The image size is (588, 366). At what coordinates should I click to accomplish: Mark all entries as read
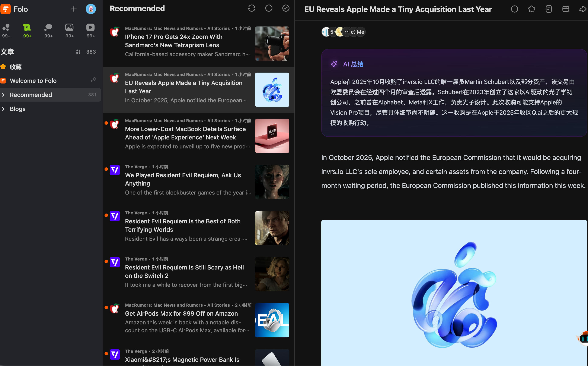(x=285, y=9)
